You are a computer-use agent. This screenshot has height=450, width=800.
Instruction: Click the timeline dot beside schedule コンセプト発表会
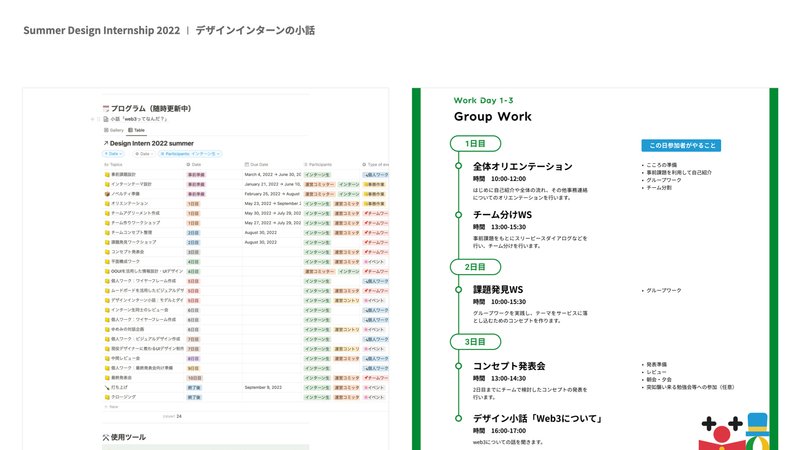pos(458,366)
